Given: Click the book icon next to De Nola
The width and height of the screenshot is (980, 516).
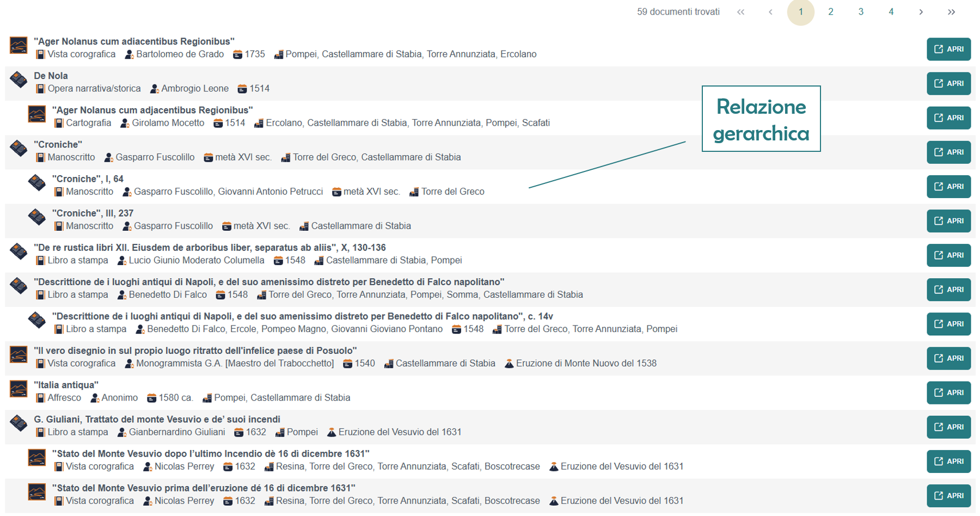Looking at the screenshot, I should coord(19,79).
